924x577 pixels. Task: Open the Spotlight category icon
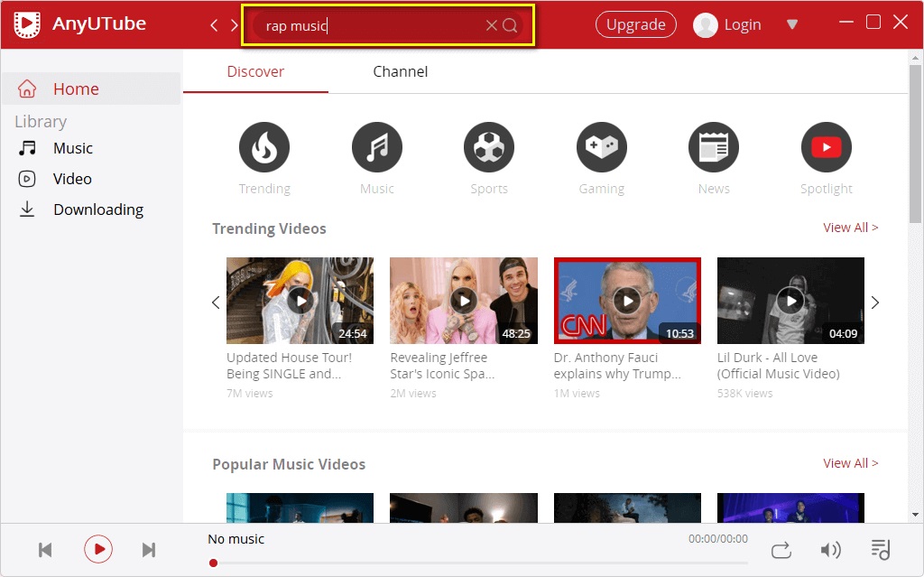click(x=826, y=147)
